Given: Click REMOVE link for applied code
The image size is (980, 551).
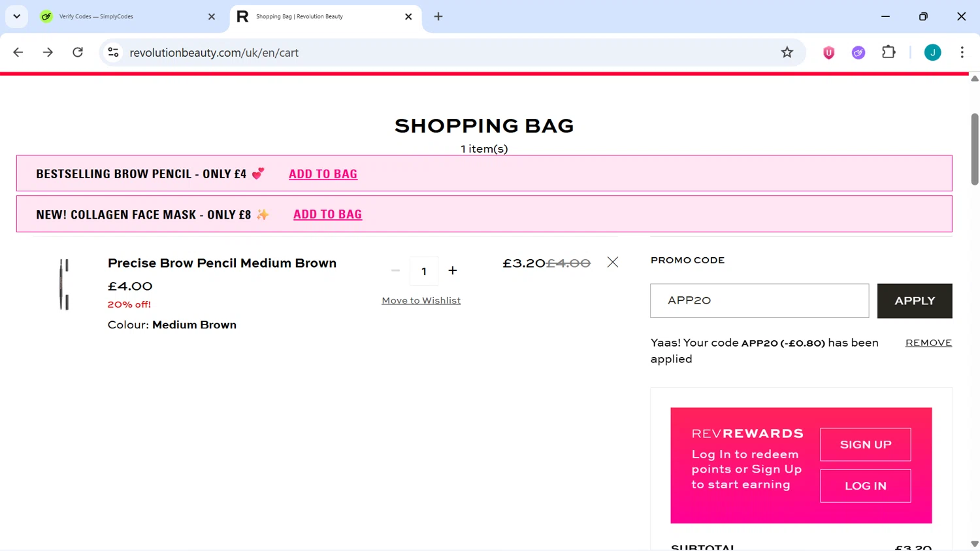Looking at the screenshot, I should pos(928,343).
